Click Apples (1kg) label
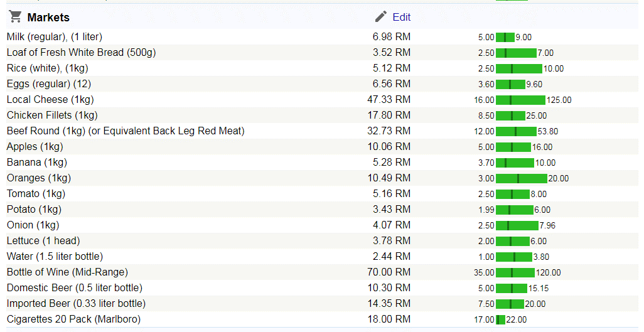644x332 pixels. tap(35, 147)
